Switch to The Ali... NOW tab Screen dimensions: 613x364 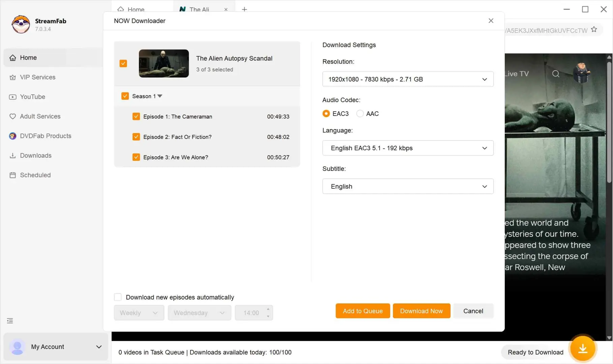point(199,9)
